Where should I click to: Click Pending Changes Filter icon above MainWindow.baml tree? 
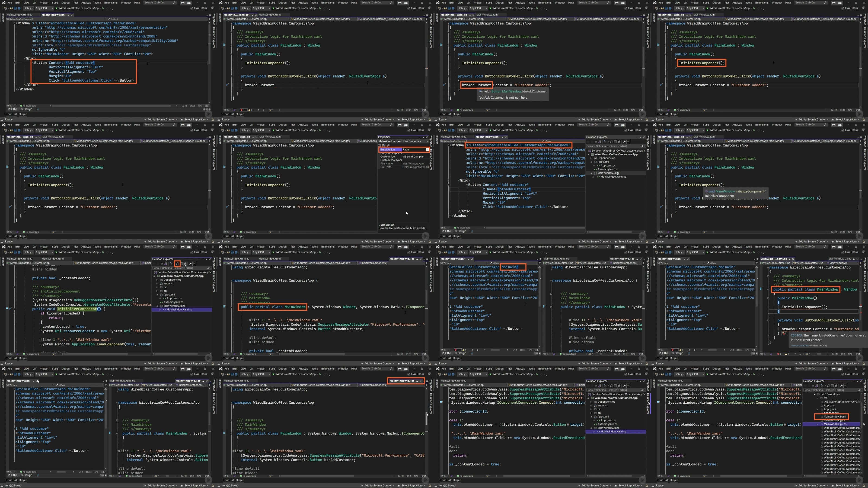pyautogui.click(x=822, y=386)
